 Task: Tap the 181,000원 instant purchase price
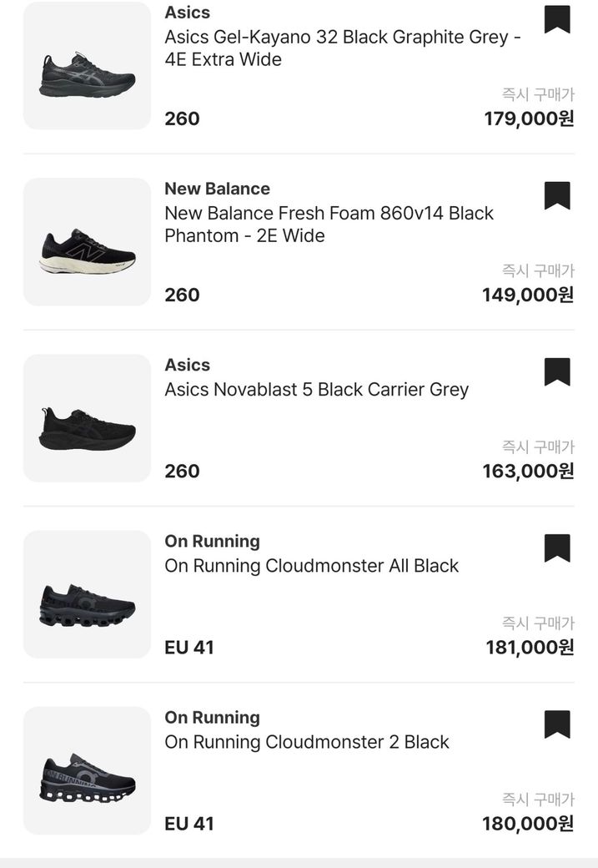pyautogui.click(x=529, y=647)
